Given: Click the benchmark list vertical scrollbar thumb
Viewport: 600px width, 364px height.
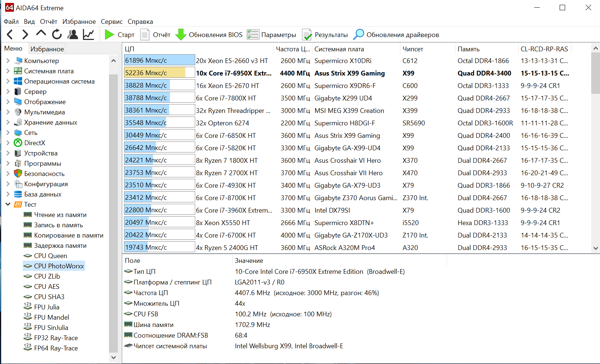Looking at the screenshot, I should tap(596, 73).
